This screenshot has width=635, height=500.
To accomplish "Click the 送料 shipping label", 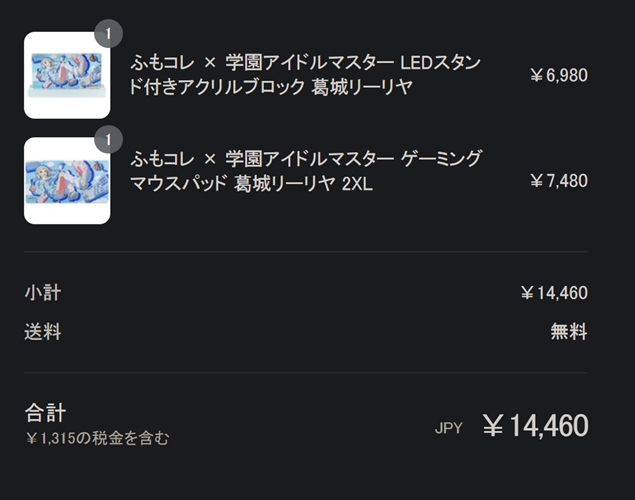I will 43,332.
